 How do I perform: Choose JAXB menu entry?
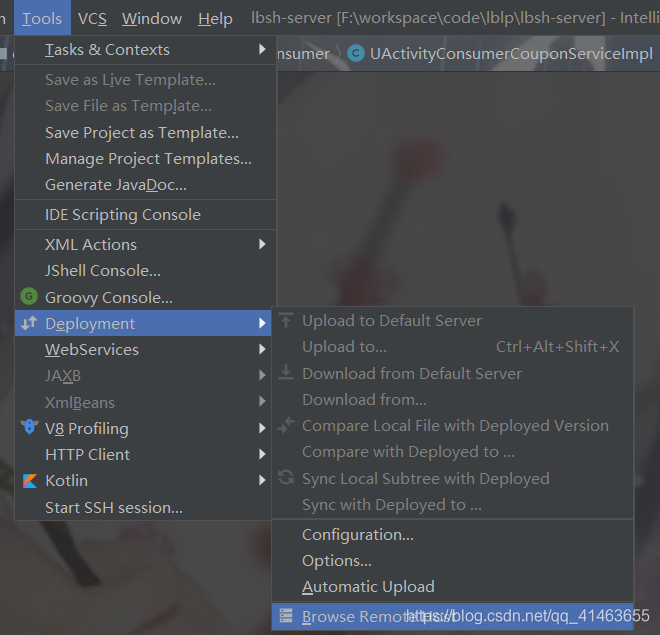pos(143,375)
